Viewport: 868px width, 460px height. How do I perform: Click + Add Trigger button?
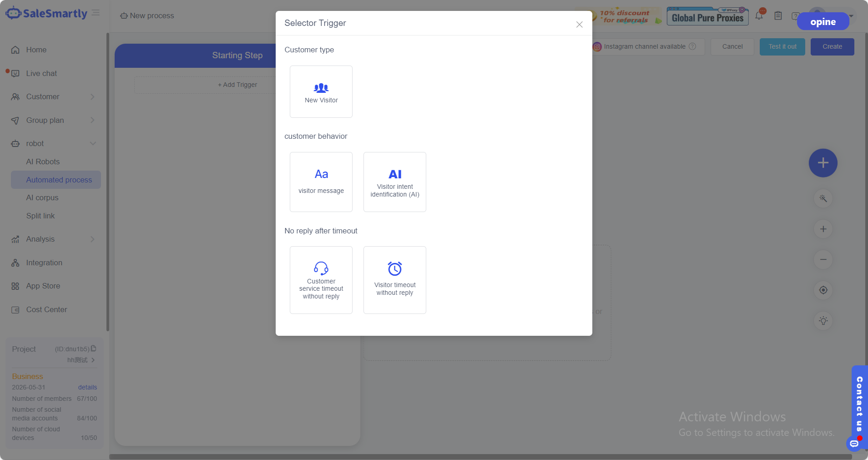pos(237,85)
